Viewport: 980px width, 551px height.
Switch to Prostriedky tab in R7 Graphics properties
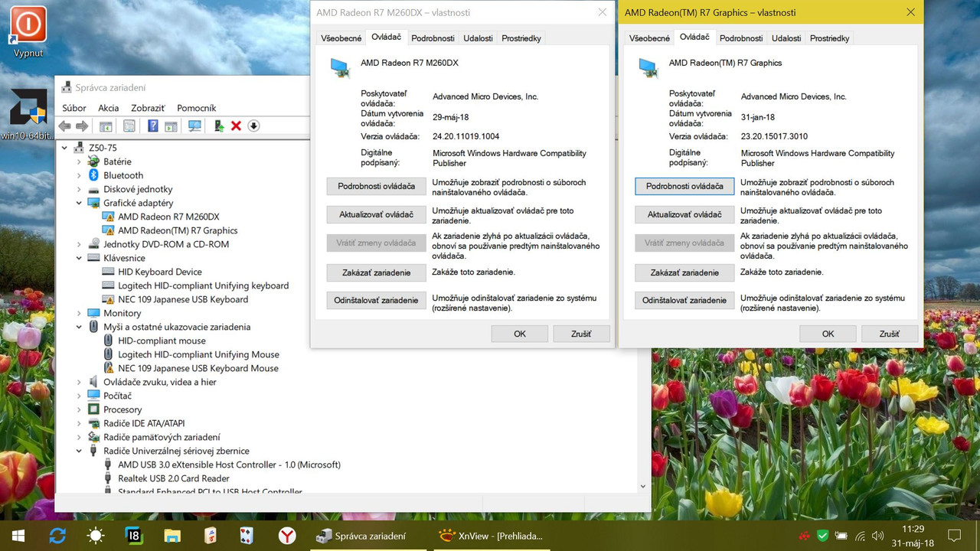click(829, 38)
